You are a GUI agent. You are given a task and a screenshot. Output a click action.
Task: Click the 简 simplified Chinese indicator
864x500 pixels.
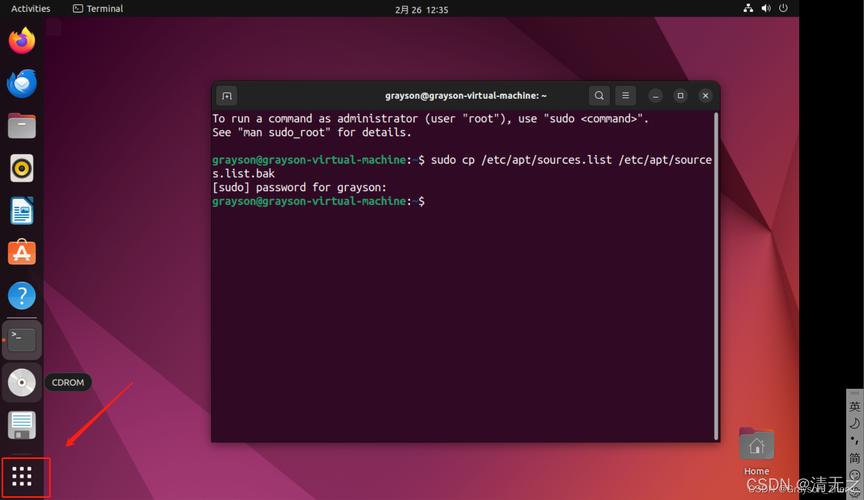855,458
